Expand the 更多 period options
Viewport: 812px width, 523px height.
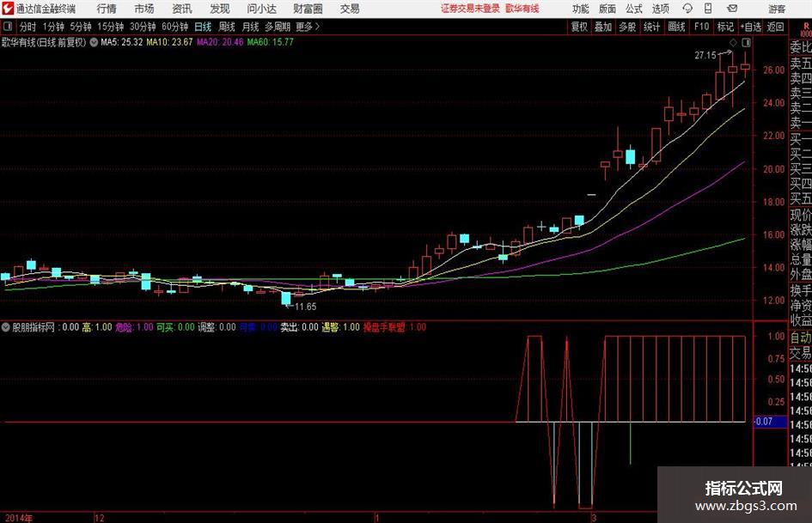click(x=308, y=27)
